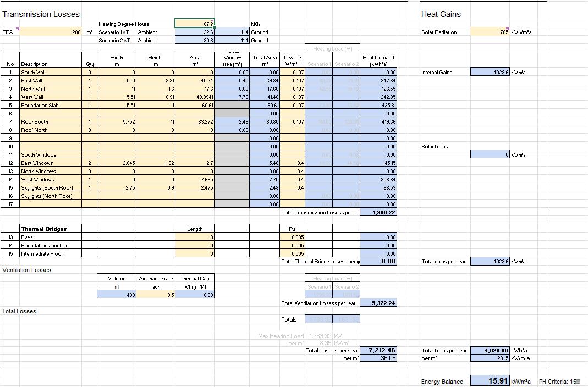The height and width of the screenshot is (387, 588).
Task: Click Roof South width cell 5.752
Action: point(117,121)
